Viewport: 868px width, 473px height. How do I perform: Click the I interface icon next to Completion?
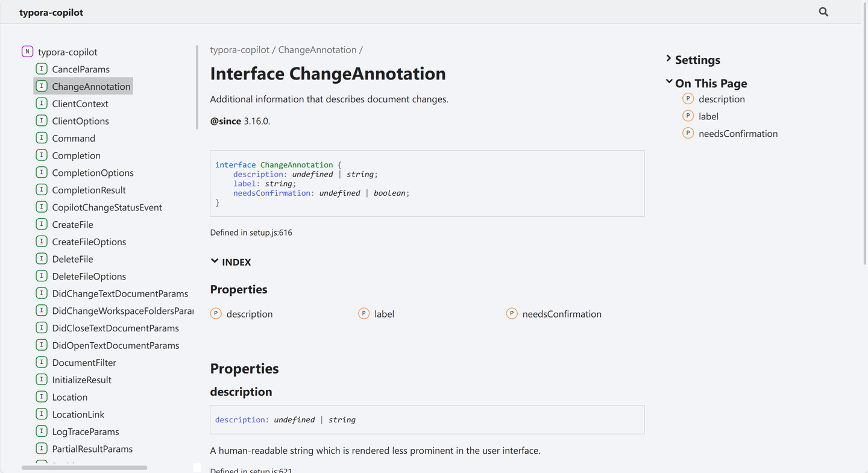coord(42,155)
